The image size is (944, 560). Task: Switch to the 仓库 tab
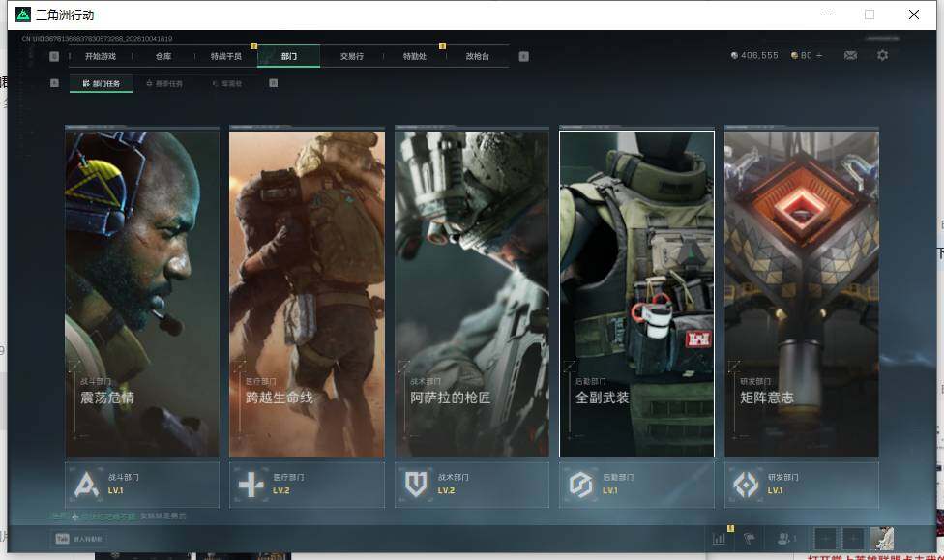(163, 57)
